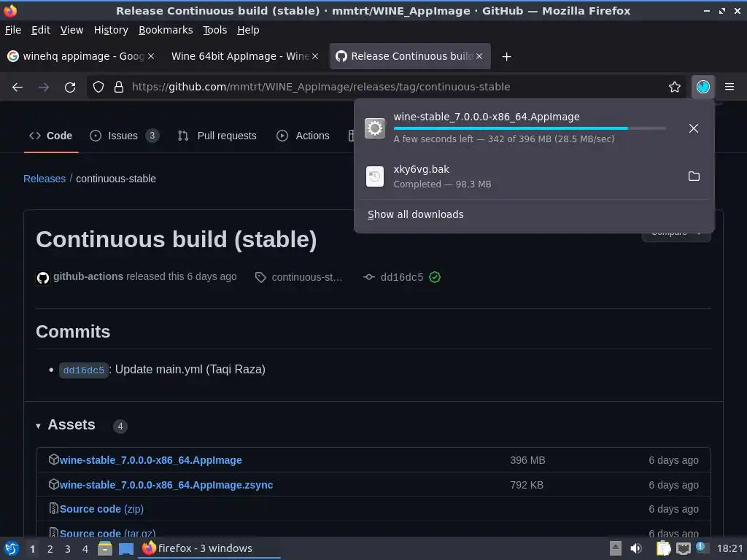The width and height of the screenshot is (747, 560).
Task: Open commit dd16dc5 in the release header
Action: (x=402, y=277)
